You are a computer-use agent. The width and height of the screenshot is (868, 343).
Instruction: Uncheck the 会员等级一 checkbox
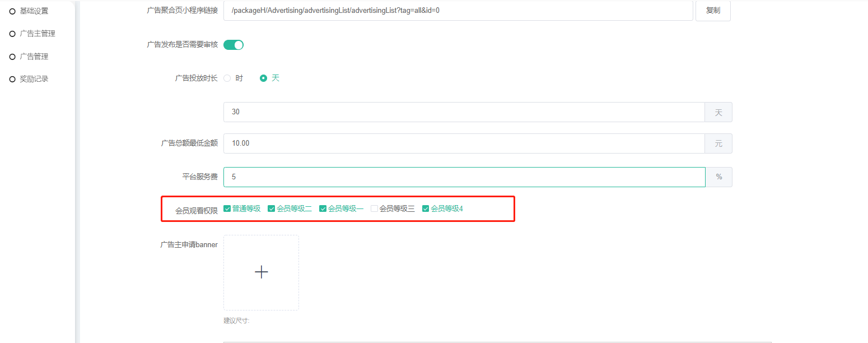tap(323, 208)
